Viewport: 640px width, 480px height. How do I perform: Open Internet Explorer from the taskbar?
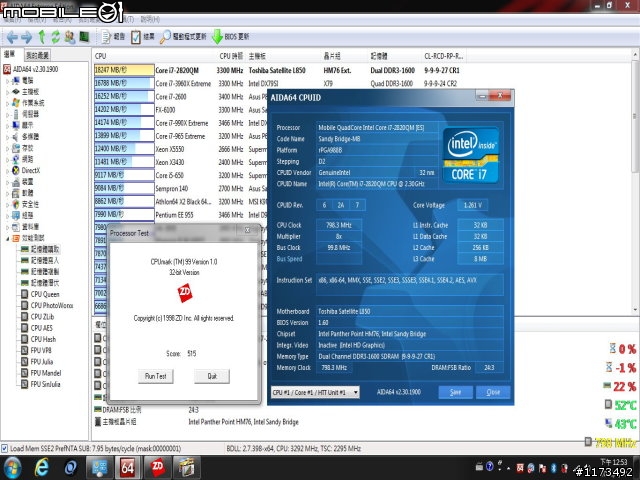point(42,467)
